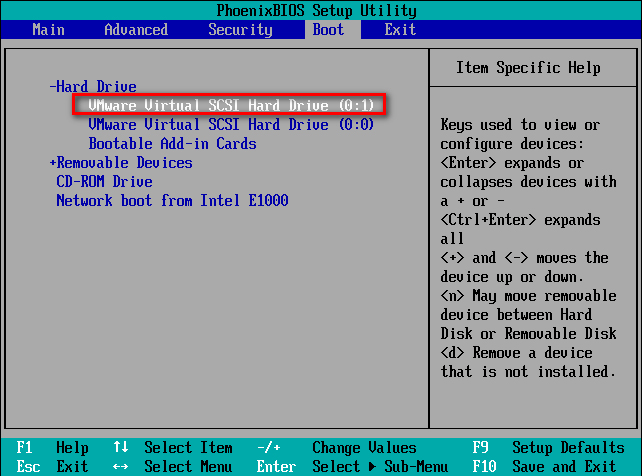Image resolution: width=642 pixels, height=476 pixels.
Task: Click the up-down arrows Select Item hint
Action: coord(173,447)
